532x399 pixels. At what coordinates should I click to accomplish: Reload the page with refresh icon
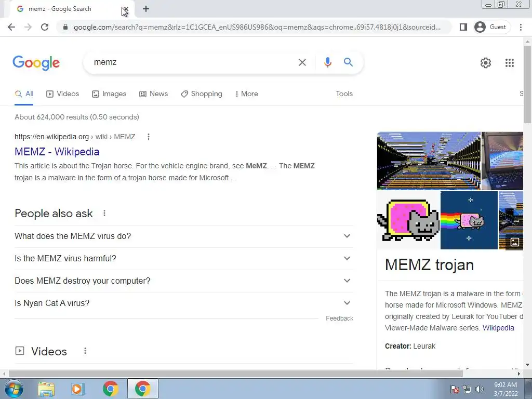[x=45, y=27]
